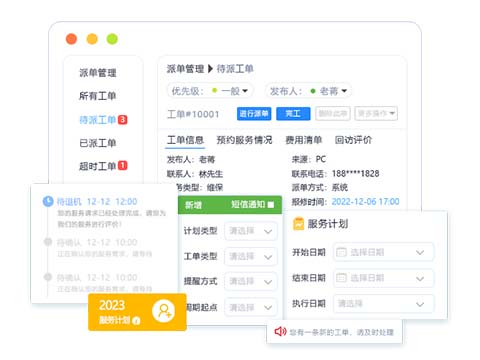Click the grey outlined button left of 更多操作

pyautogui.click(x=333, y=114)
